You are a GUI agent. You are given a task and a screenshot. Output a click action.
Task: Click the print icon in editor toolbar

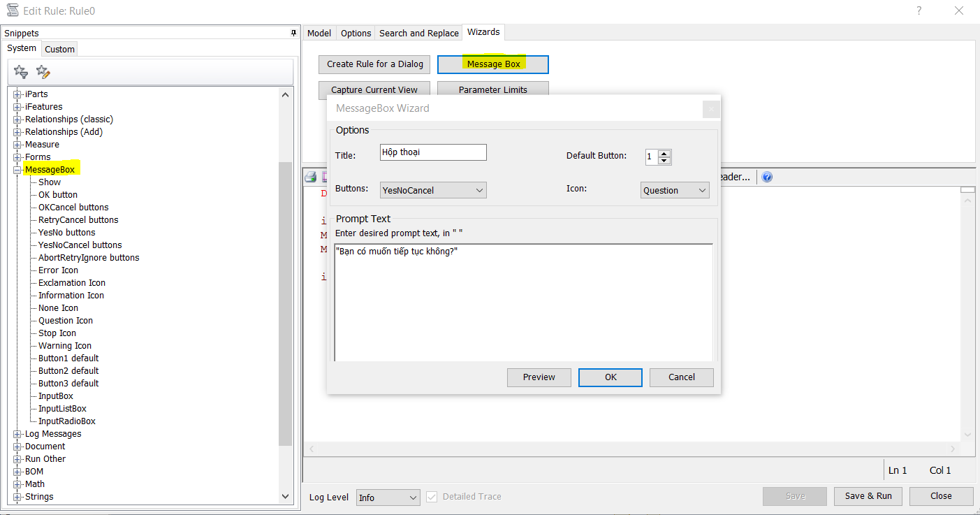point(311,177)
